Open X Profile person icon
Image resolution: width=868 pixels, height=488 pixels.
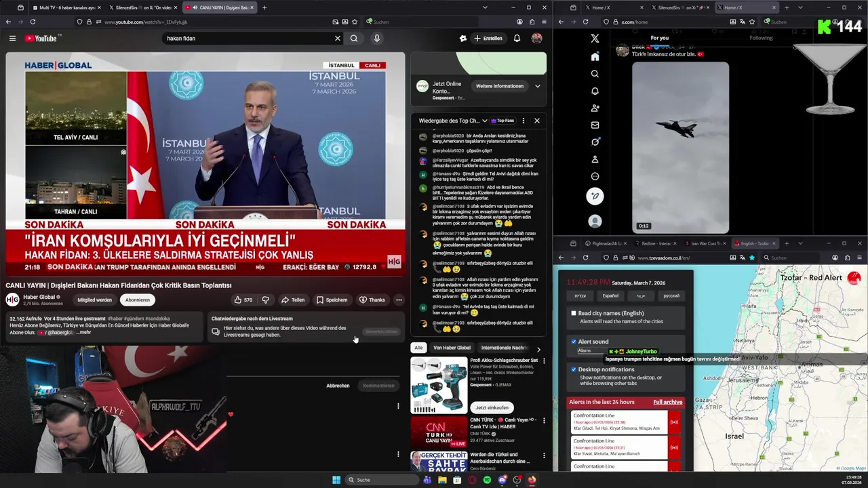[595, 159]
